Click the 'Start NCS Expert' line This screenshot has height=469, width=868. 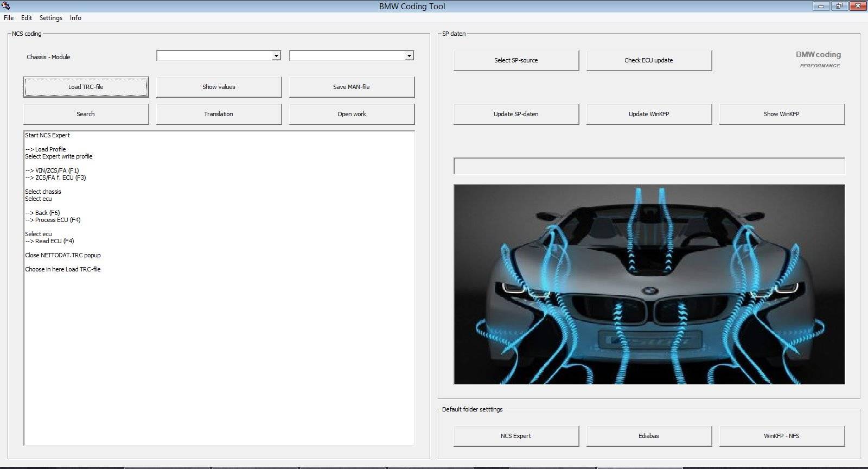pos(47,135)
